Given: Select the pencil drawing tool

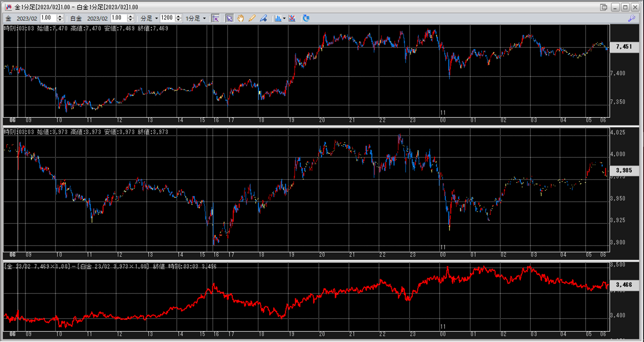Looking at the screenshot, I should click(252, 18).
